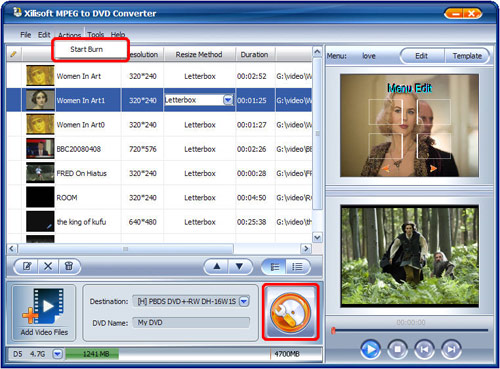
Task: Switch to plain list view
Action: coord(297,267)
